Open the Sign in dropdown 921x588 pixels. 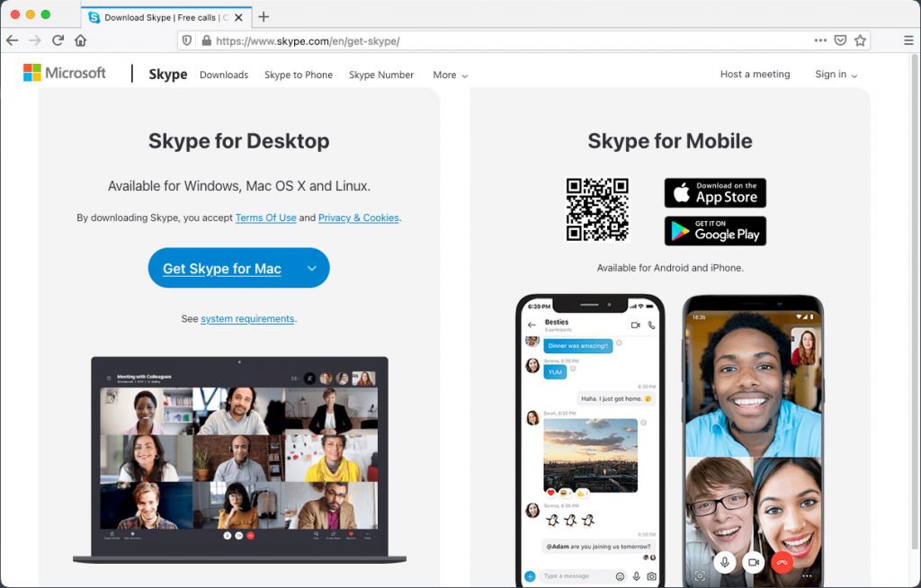(x=834, y=75)
